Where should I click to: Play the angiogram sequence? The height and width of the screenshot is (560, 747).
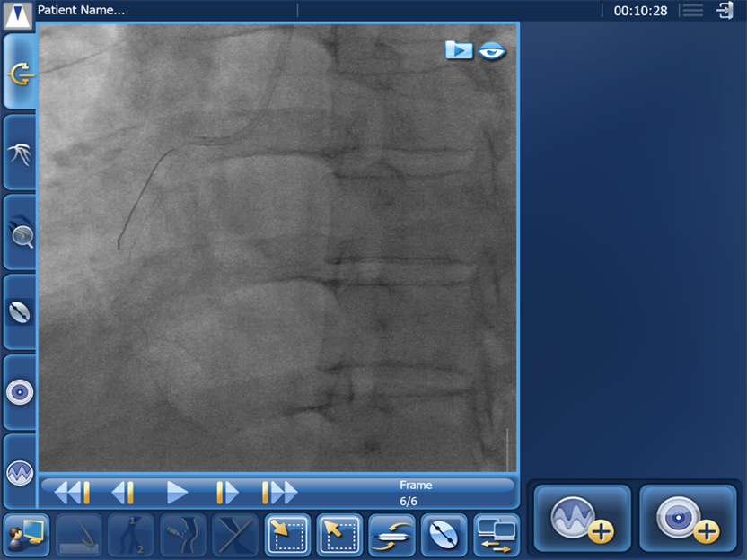(177, 493)
